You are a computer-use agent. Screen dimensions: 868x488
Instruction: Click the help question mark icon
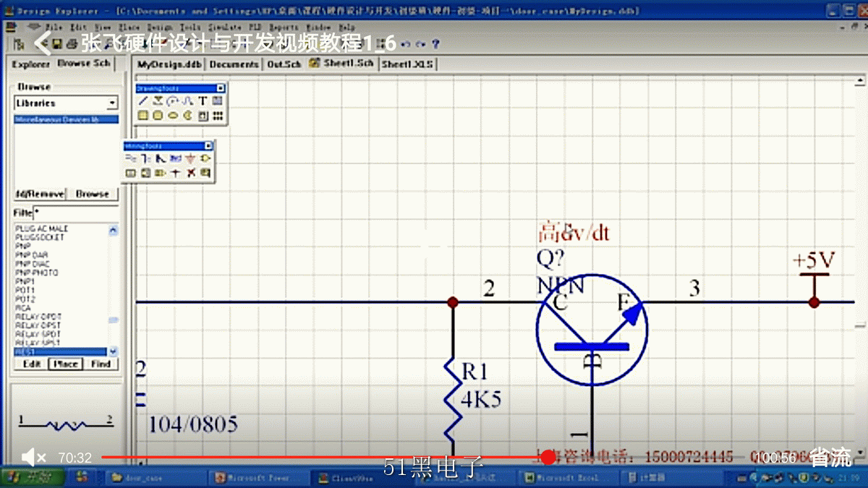[x=435, y=44]
